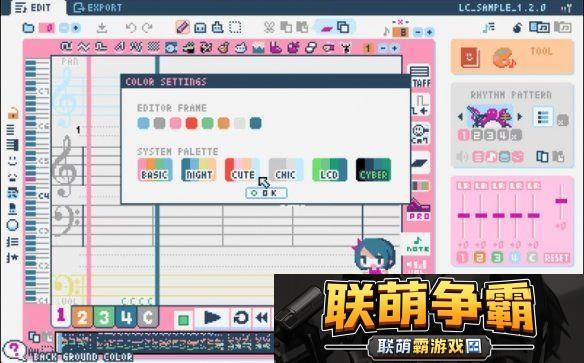Reset the mixer with RESET button

556,258
